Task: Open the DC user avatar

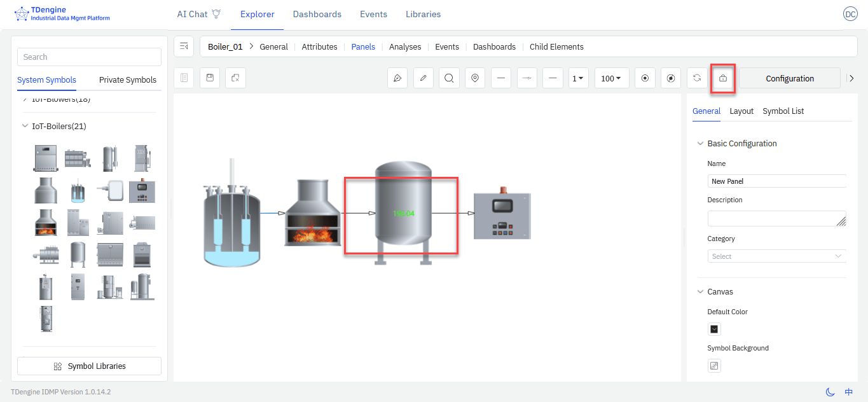Action: 850,14
